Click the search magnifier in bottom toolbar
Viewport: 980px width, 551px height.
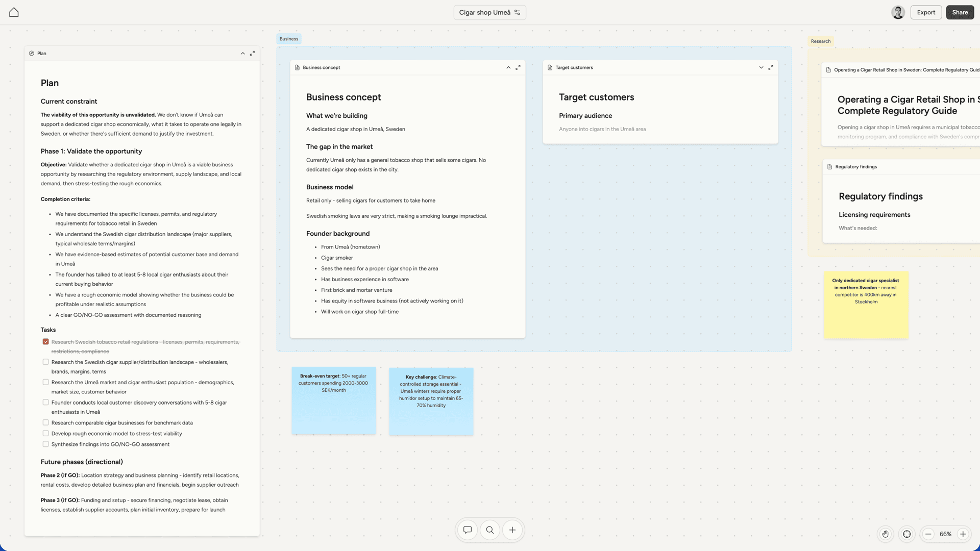coord(490,530)
